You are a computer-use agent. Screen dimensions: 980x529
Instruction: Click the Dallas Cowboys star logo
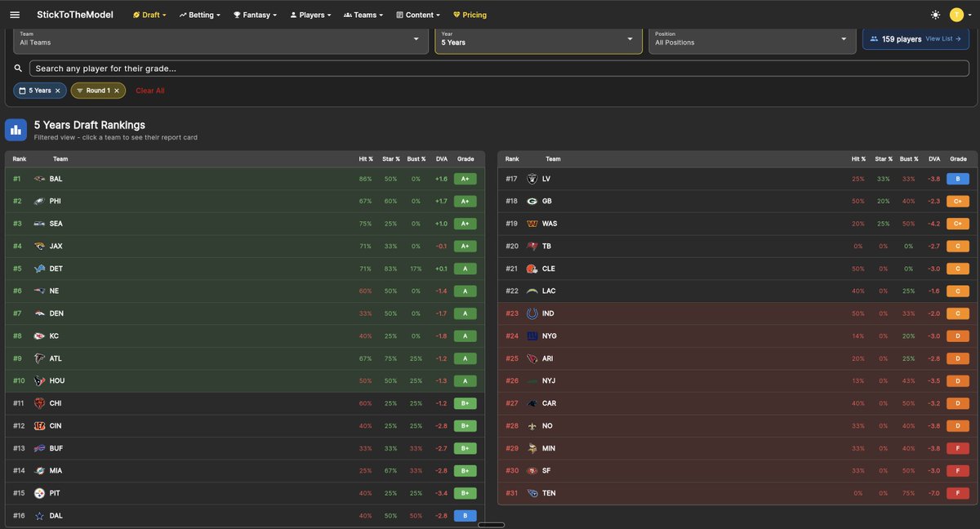point(39,516)
